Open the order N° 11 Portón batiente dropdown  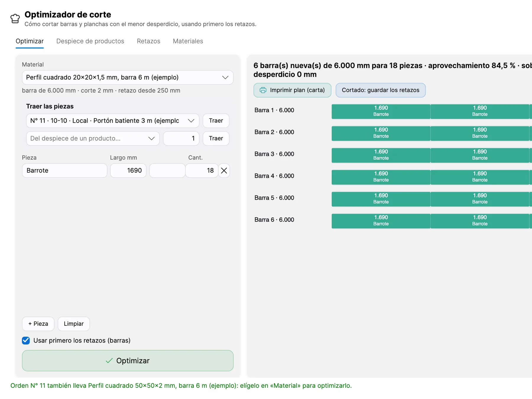click(113, 121)
